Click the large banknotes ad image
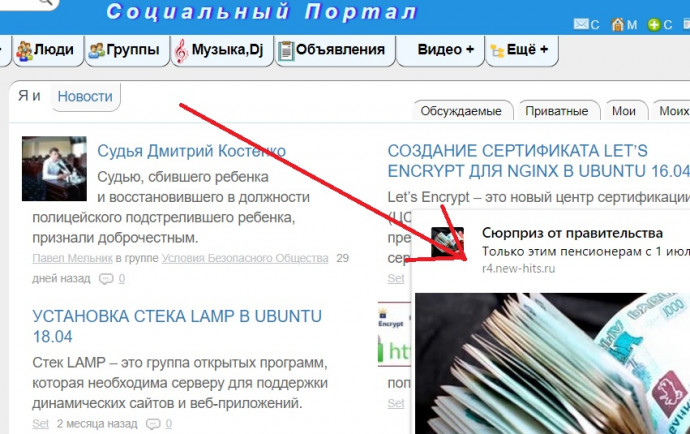The height and width of the screenshot is (434, 690). tap(552, 364)
